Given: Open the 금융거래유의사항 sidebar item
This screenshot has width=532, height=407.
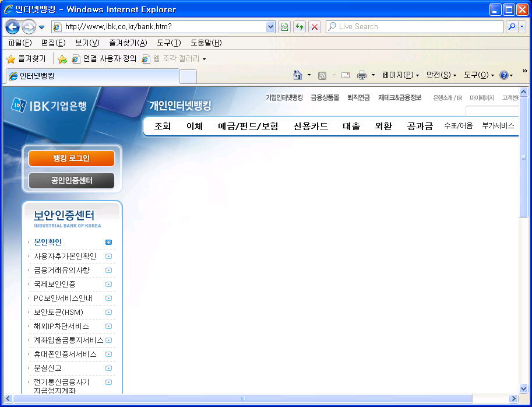Looking at the screenshot, I should pyautogui.click(x=62, y=270).
